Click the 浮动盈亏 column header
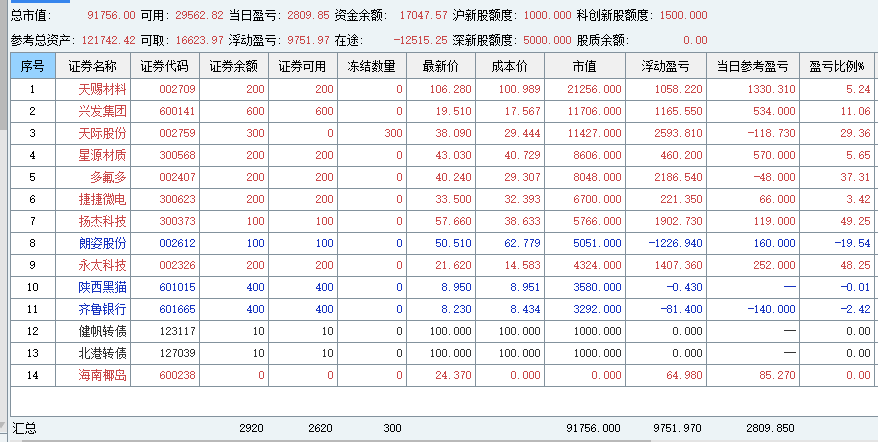This screenshot has width=878, height=442. (666, 66)
